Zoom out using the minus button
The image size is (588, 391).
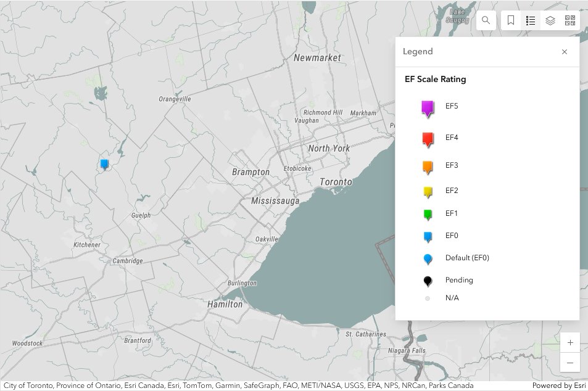click(x=569, y=363)
